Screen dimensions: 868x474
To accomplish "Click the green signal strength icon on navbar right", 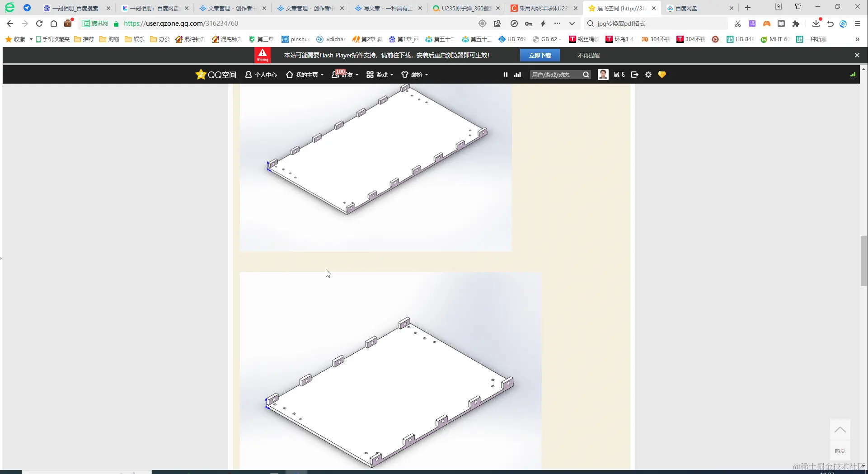I will click(853, 74).
